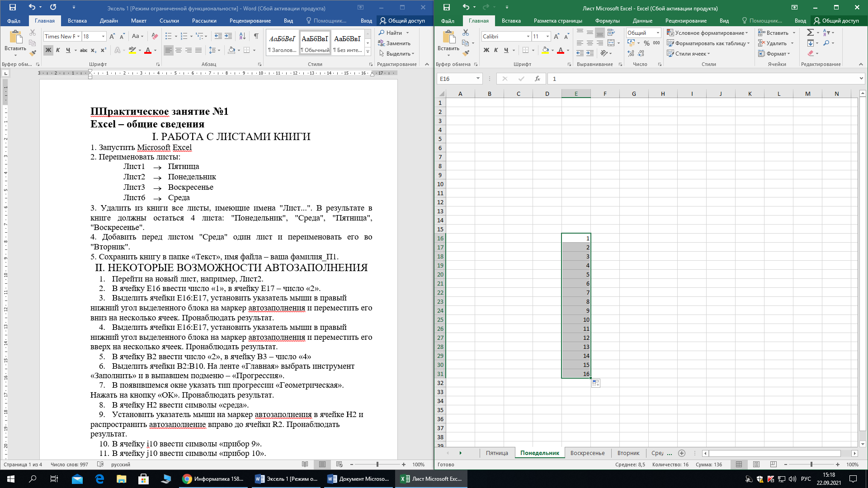Toggle Bold Ж in Word ribbon
This screenshot has height=488, width=868.
click(48, 50)
